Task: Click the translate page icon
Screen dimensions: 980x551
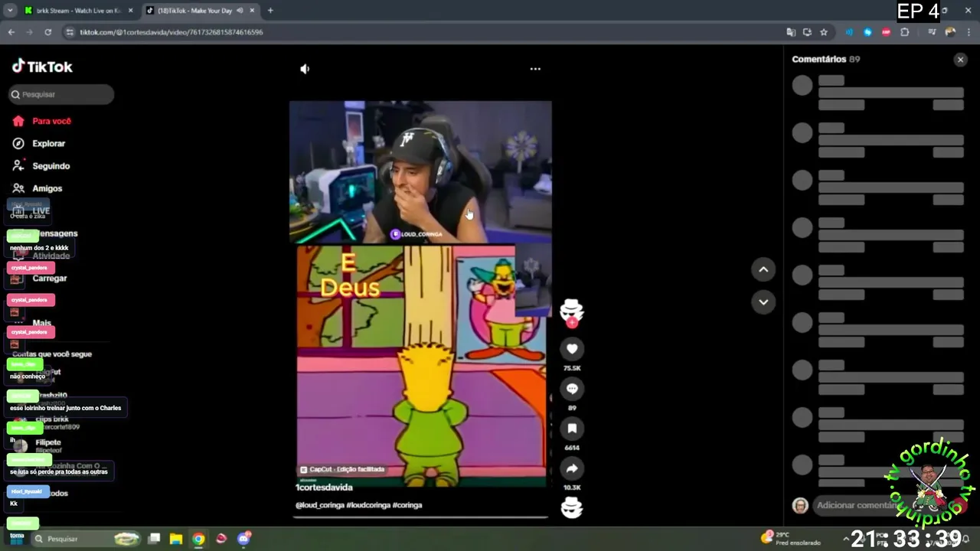Action: pyautogui.click(x=791, y=32)
